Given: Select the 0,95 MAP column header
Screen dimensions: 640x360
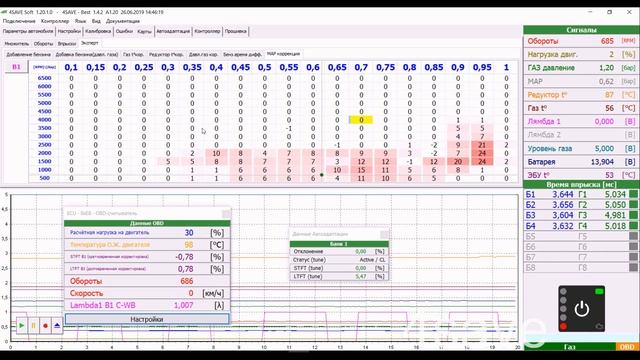Looking at the screenshot, I should (482, 67).
